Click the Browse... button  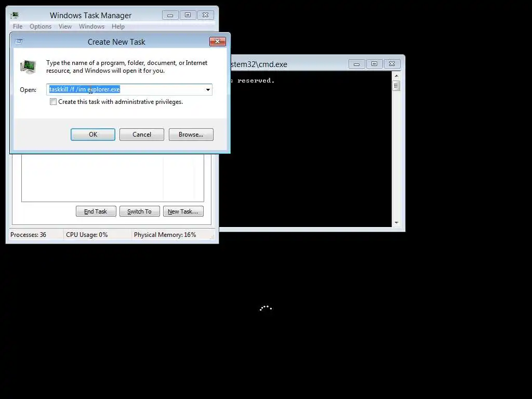191,135
